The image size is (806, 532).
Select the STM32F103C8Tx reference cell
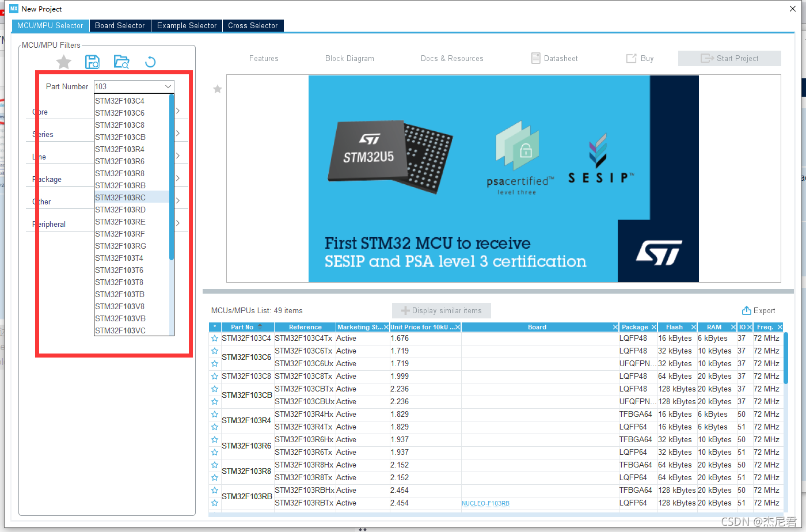pos(305,377)
